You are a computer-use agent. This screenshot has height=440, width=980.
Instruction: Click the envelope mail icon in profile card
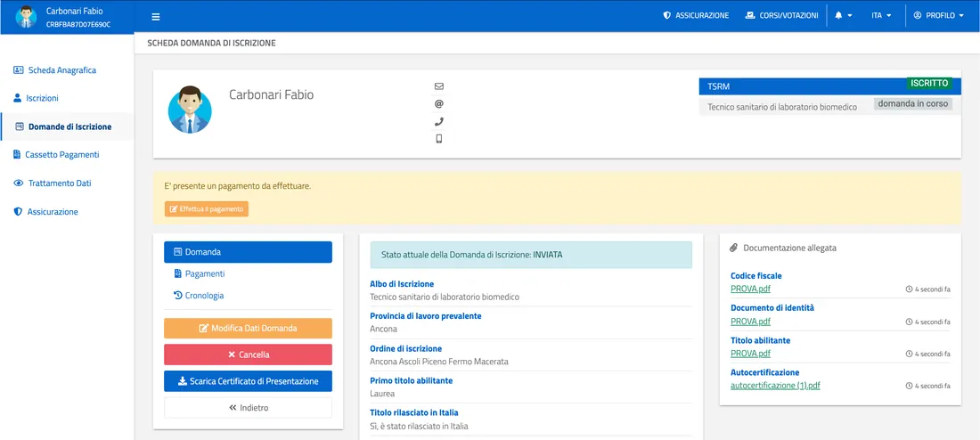click(x=438, y=86)
